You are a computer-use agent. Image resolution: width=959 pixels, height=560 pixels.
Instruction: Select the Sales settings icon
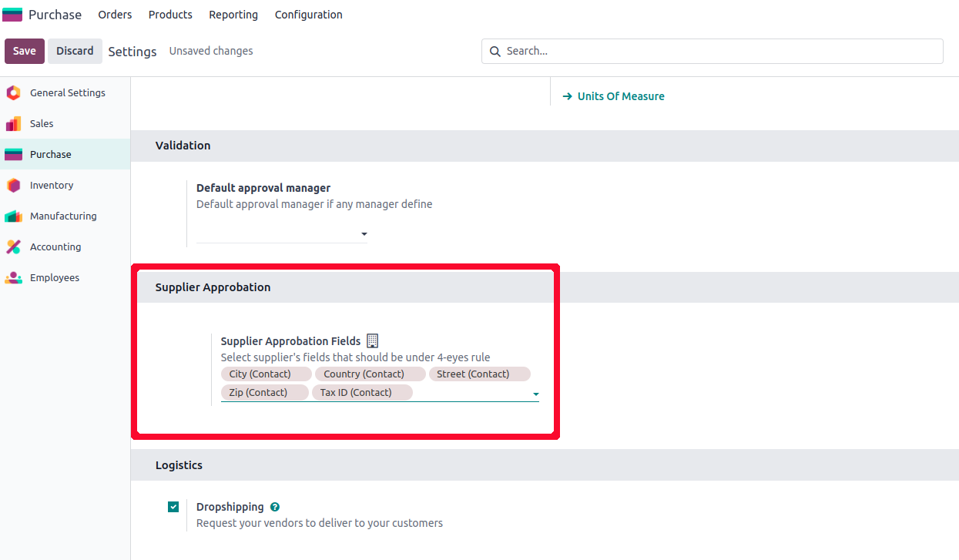tap(13, 124)
